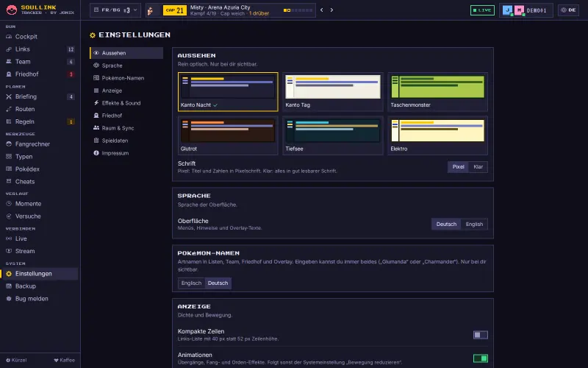
Task: Open the Cockpit sidebar icon
Action: click(x=9, y=37)
